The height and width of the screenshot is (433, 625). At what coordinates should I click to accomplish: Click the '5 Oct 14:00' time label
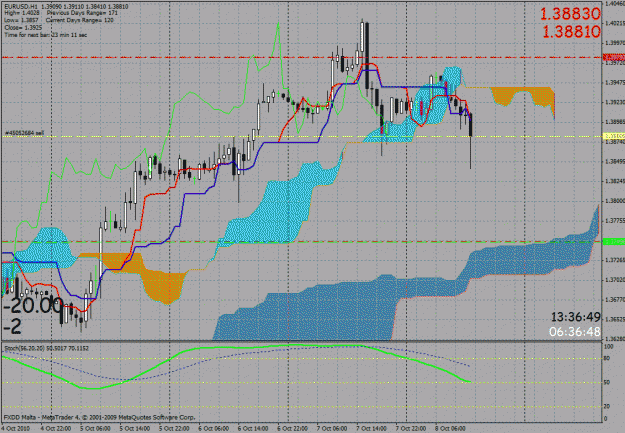coord(135,429)
